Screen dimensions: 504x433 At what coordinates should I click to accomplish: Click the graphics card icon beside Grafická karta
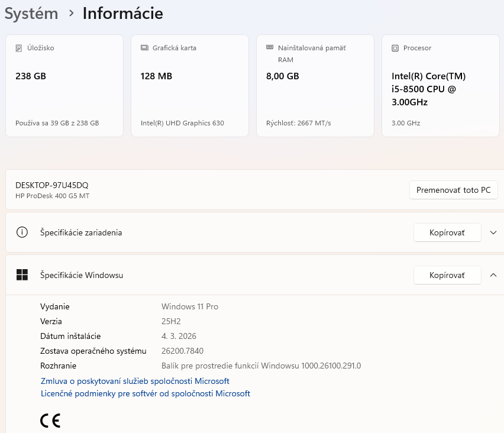pyautogui.click(x=144, y=48)
